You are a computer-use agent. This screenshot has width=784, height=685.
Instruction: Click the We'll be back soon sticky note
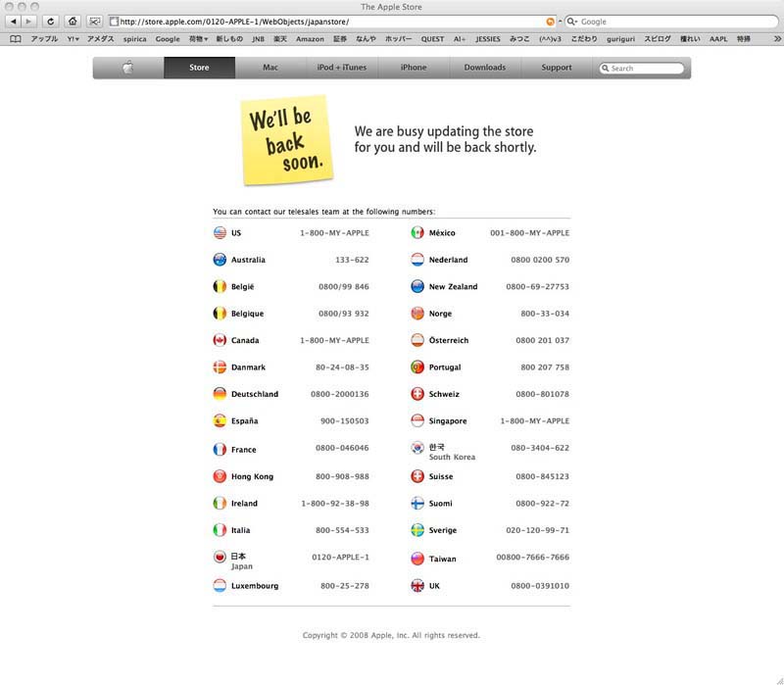pyautogui.click(x=287, y=140)
